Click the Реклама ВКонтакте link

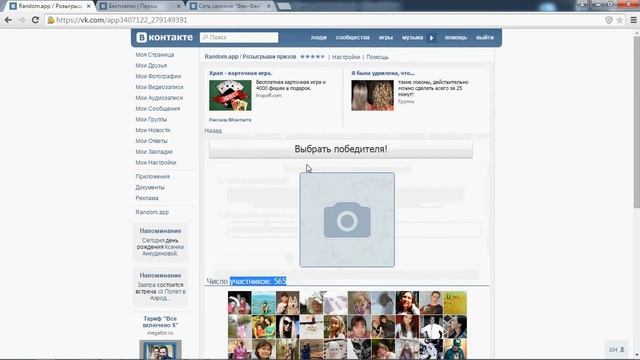pos(230,120)
